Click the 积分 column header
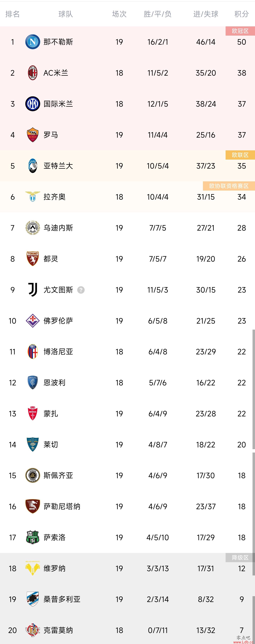The height and width of the screenshot is (644, 255). 242,14
